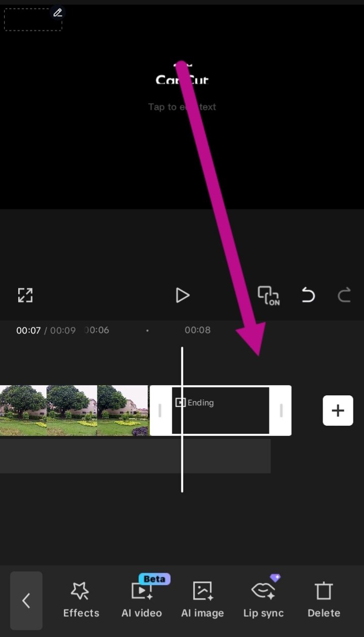The height and width of the screenshot is (637, 364).
Task: Click the right trim handle of the Ending clip
Action: (281, 411)
